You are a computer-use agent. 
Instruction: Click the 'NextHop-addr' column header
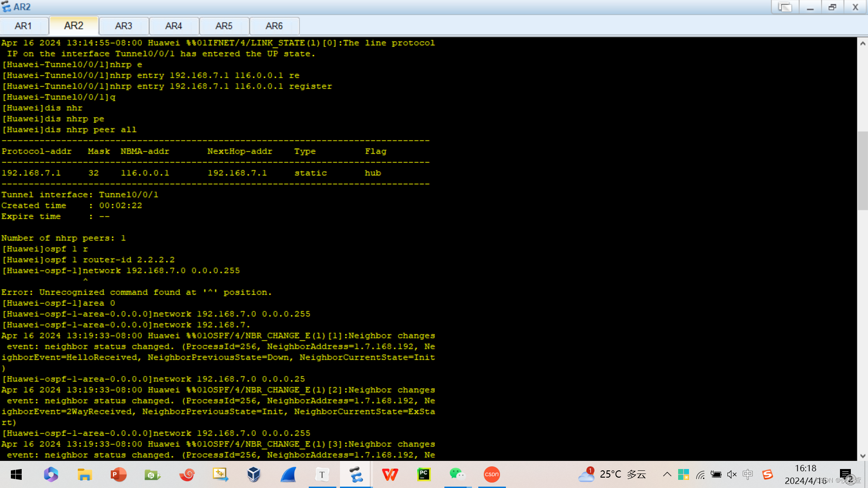pyautogui.click(x=240, y=151)
